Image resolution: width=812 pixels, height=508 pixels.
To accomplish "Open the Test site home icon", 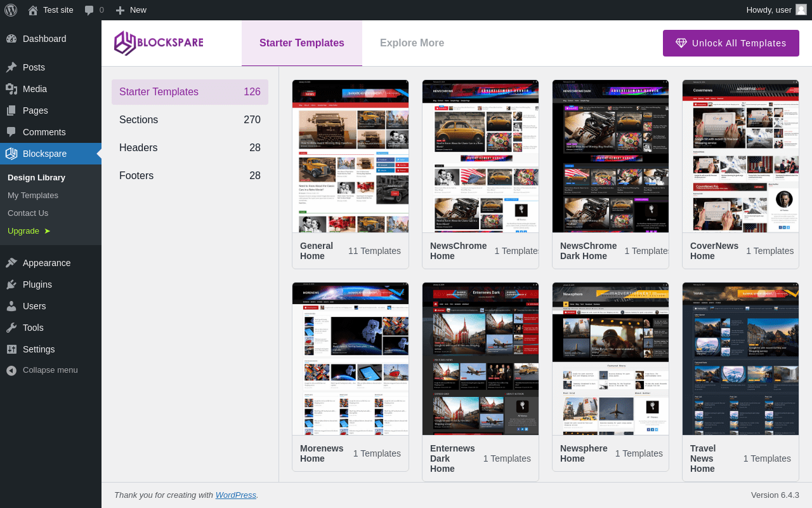I will (33, 10).
